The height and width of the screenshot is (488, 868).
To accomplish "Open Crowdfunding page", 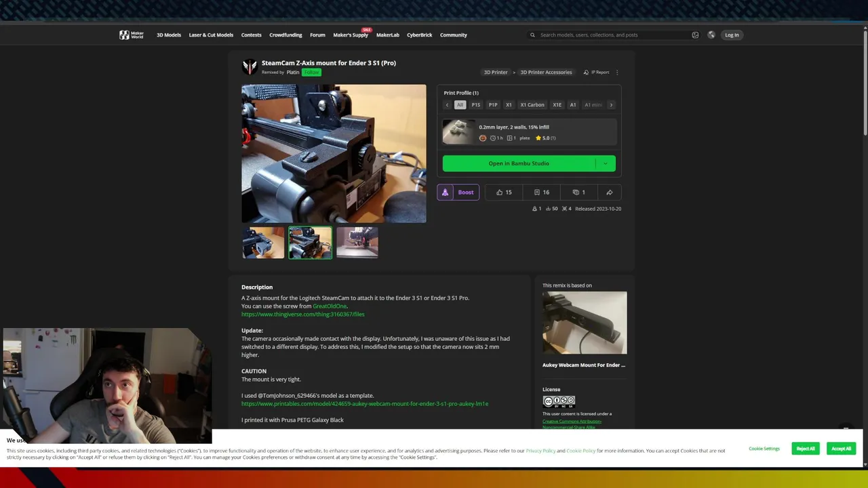I will pos(285,35).
